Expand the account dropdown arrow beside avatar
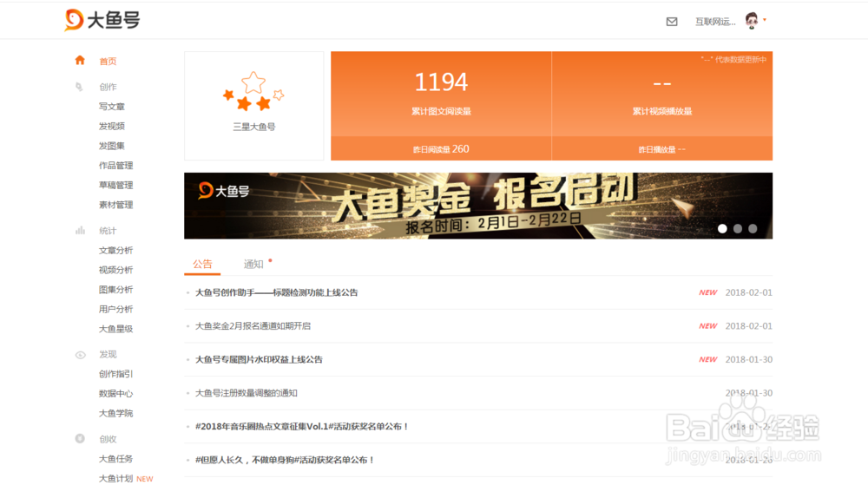Viewport: 868px width, 485px height. point(765,20)
